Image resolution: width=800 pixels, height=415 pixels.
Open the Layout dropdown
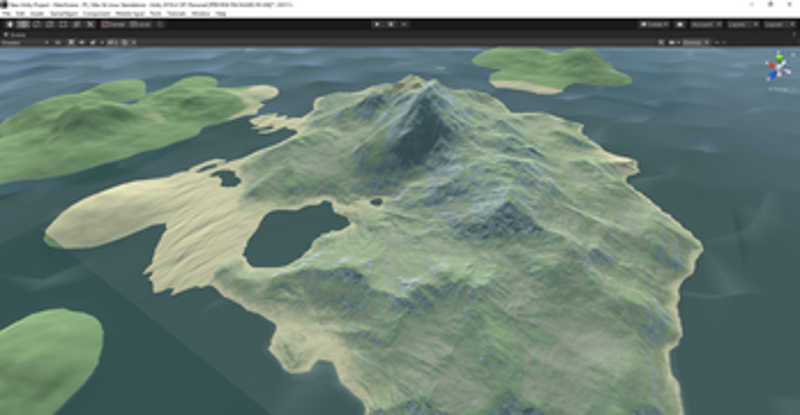pos(779,25)
